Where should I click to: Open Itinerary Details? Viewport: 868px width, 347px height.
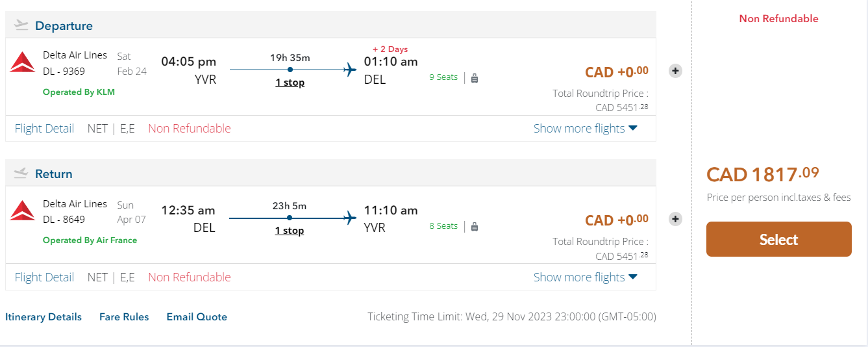[x=43, y=317]
